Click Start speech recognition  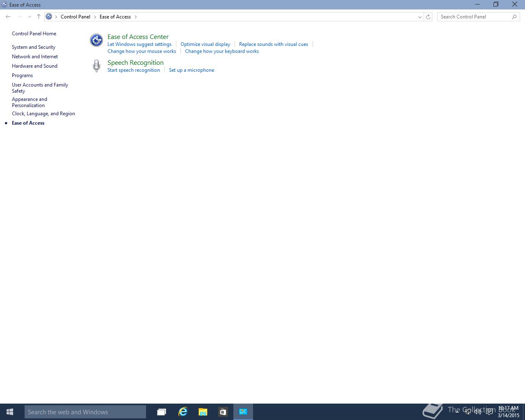(x=134, y=70)
